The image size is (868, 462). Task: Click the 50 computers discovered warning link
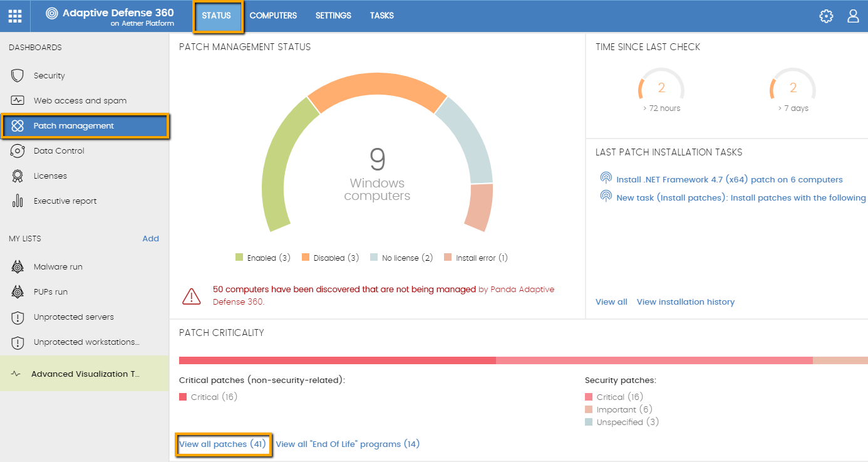pos(344,290)
